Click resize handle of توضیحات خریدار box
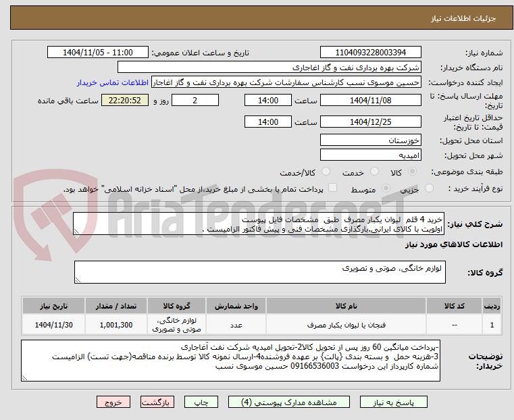The image size is (514, 420). point(24,378)
